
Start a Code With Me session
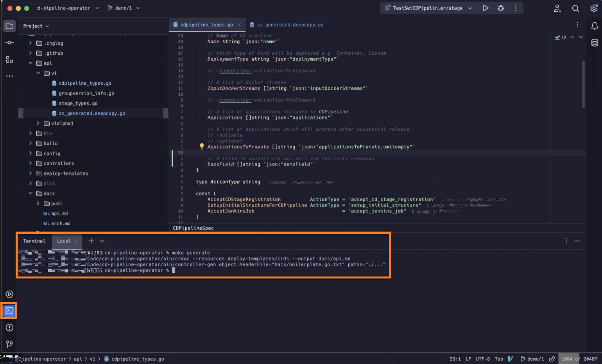pyautogui.click(x=557, y=8)
